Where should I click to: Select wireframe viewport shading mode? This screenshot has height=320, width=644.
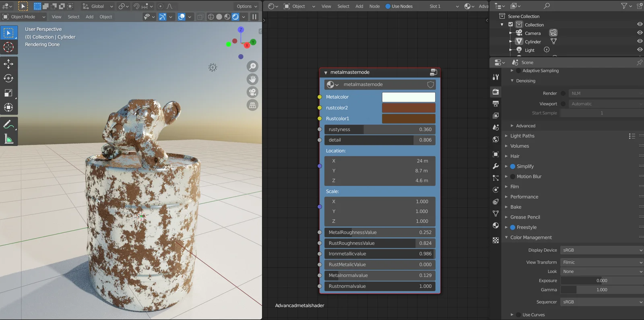coord(211,17)
